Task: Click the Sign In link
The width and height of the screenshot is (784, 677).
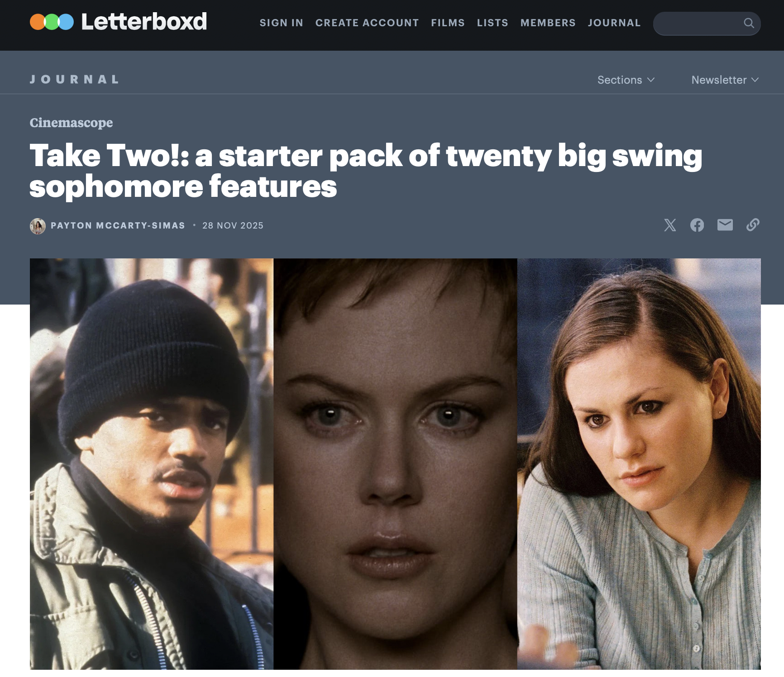Action: coord(281,23)
